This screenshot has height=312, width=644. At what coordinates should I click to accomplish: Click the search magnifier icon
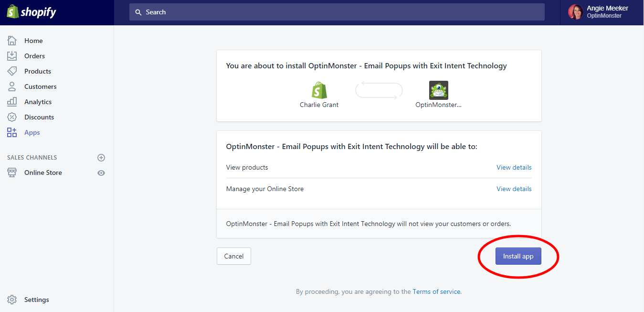[138, 12]
